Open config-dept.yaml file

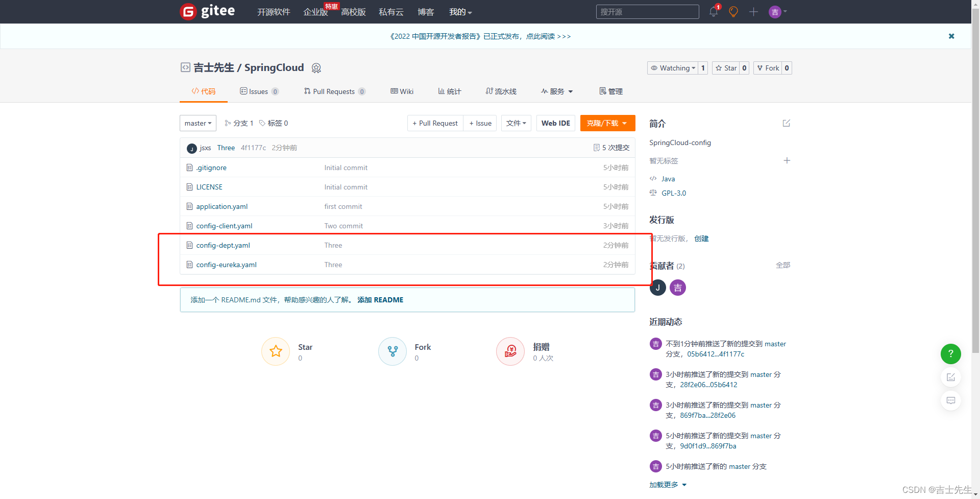223,245
